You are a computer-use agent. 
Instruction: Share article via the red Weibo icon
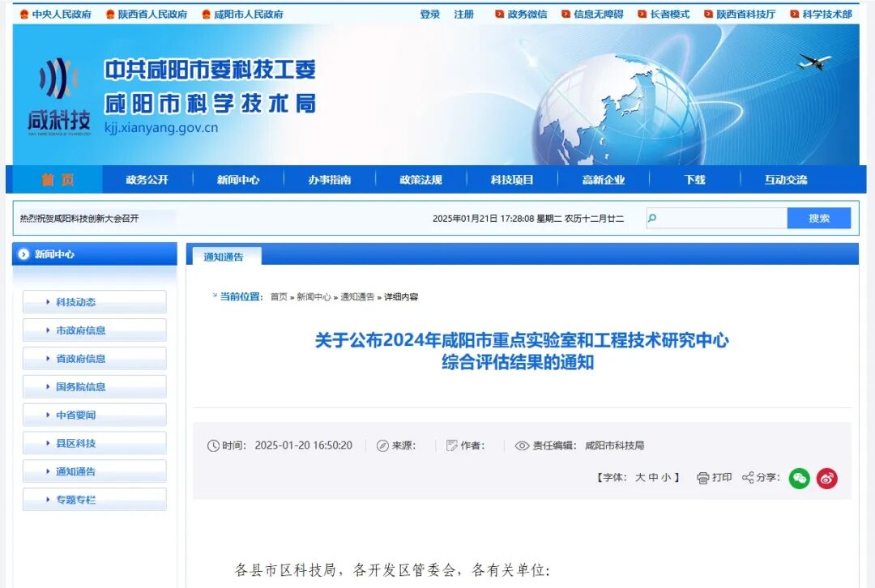pos(826,479)
